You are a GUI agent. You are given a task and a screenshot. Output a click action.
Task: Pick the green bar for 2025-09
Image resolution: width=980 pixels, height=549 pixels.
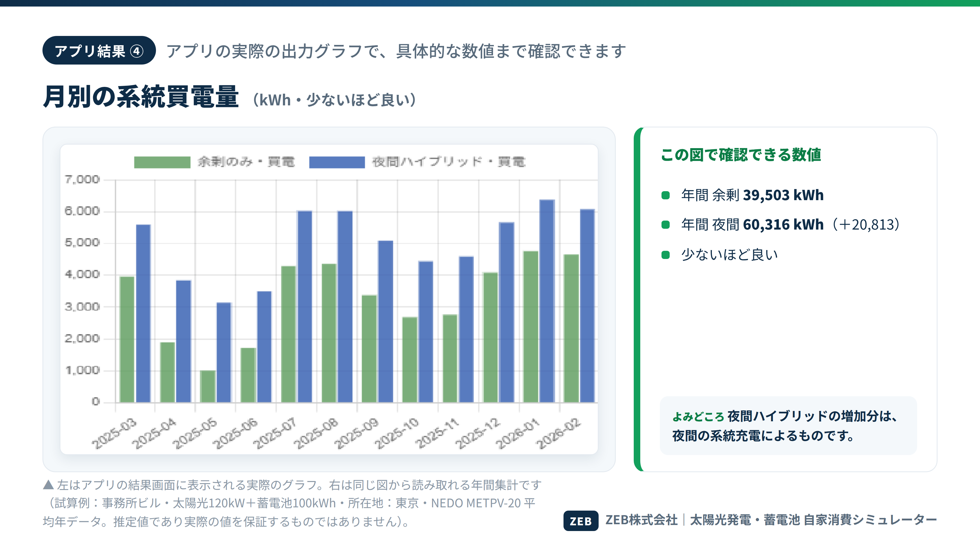point(369,349)
